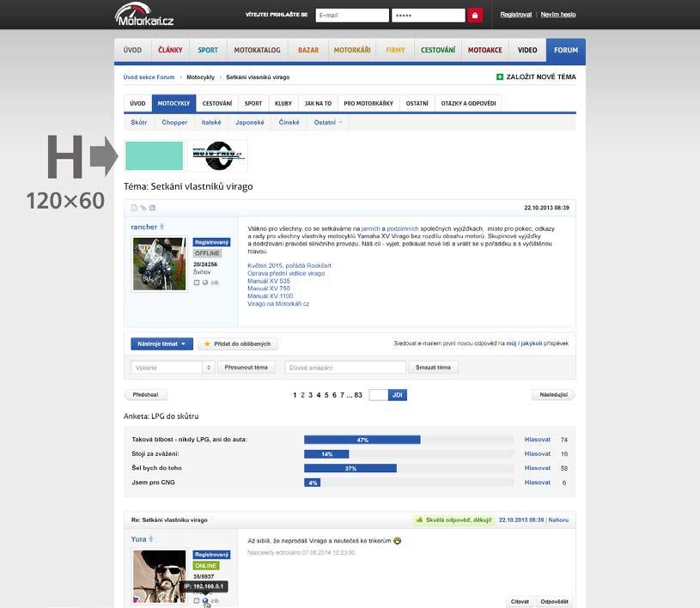The height and width of the screenshot is (608, 700).
Task: Click the envelope icon under Yura's profile
Action: pyautogui.click(x=215, y=601)
